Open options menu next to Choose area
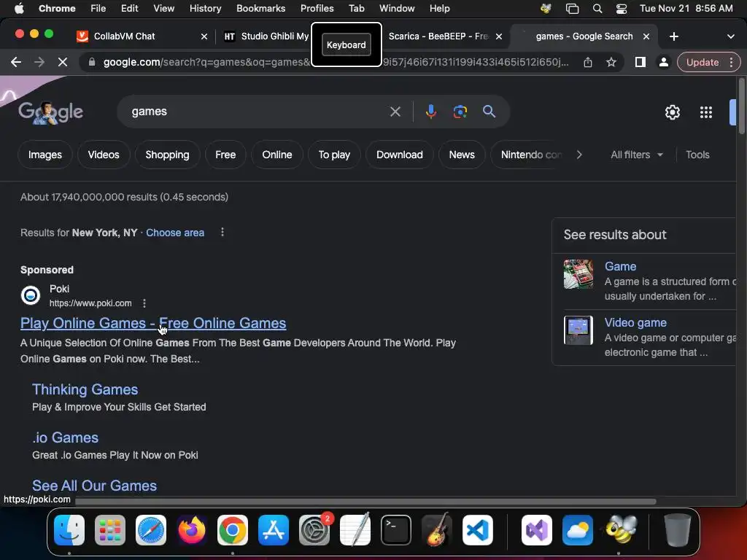 (222, 233)
